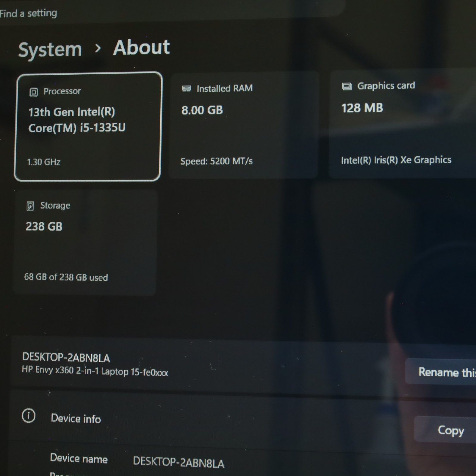This screenshot has height=476, width=476.
Task: Click the Storage drive icon
Action: tap(30, 206)
